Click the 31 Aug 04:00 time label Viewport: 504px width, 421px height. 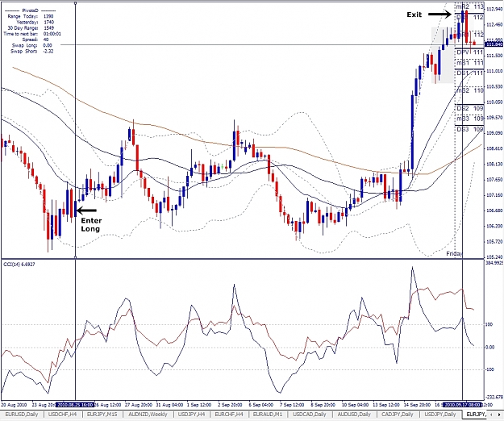point(169,405)
